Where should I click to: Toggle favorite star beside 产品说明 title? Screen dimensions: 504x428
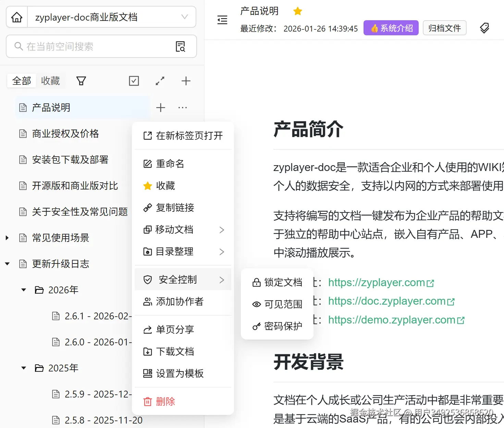click(x=298, y=11)
